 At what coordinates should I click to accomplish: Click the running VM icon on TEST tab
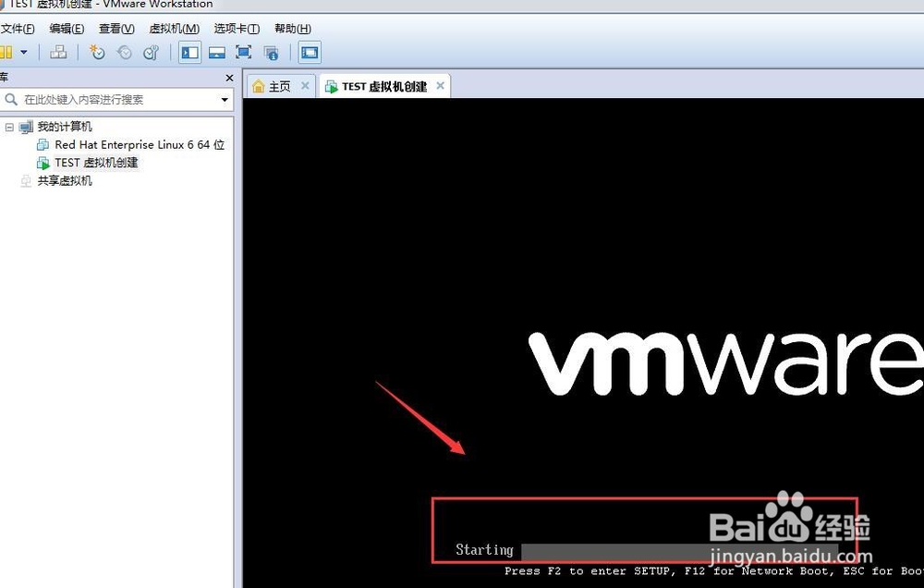[331, 87]
